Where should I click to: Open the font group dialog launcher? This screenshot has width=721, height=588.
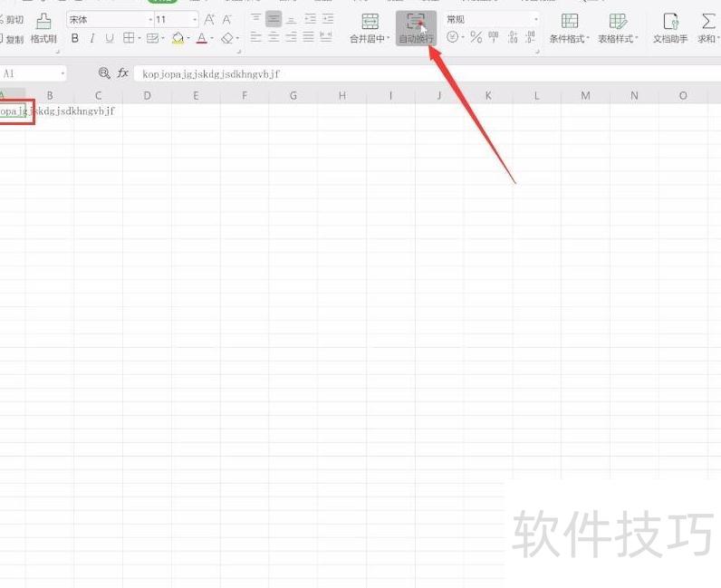click(x=239, y=52)
